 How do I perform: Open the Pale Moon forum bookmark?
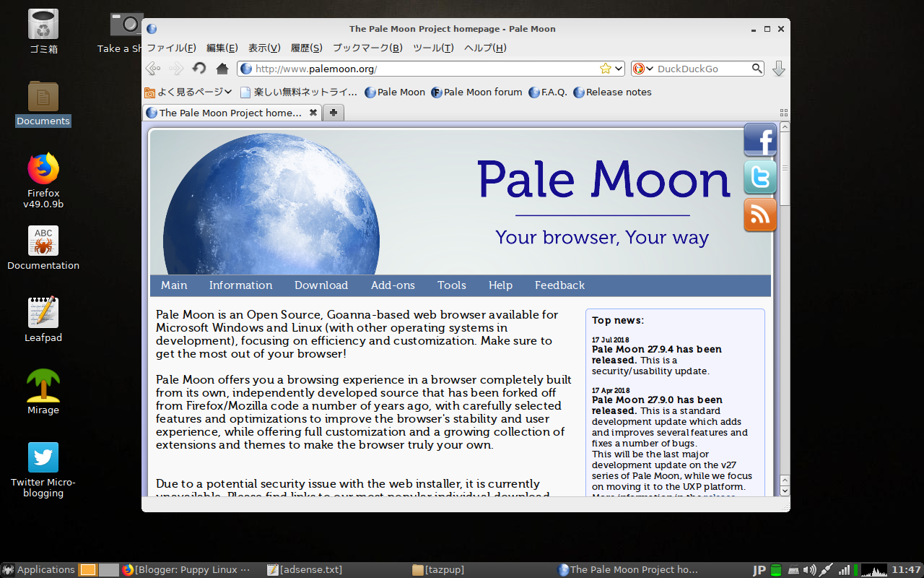(x=476, y=92)
